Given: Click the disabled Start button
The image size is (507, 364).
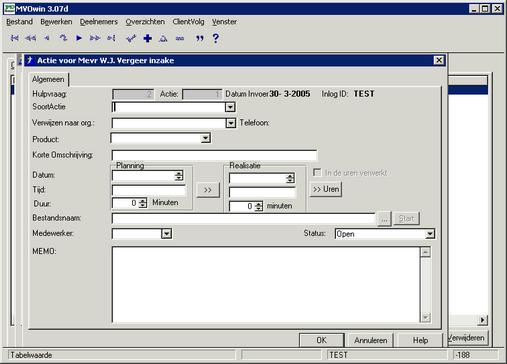Looking at the screenshot, I should pos(406,219).
